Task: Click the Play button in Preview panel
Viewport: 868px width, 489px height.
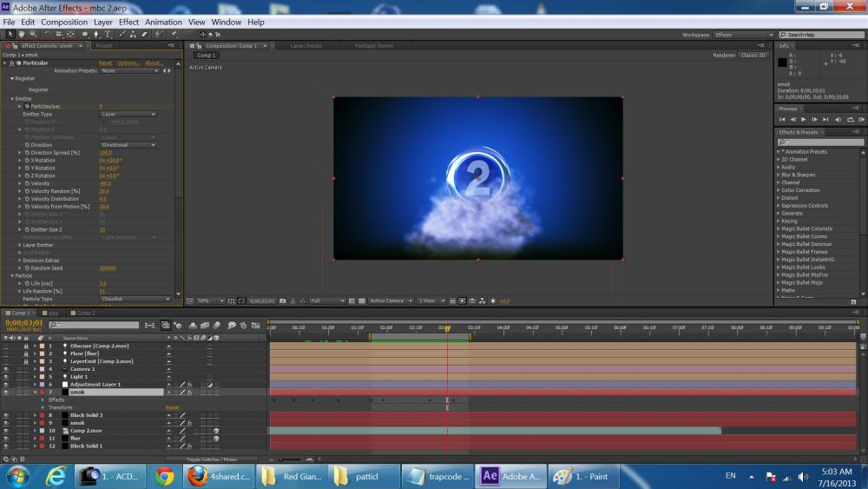Action: (x=804, y=119)
